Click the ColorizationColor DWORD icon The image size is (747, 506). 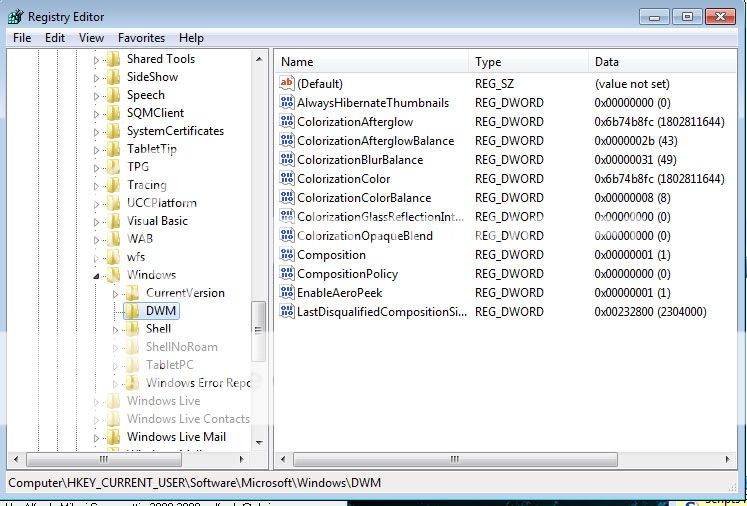point(287,178)
